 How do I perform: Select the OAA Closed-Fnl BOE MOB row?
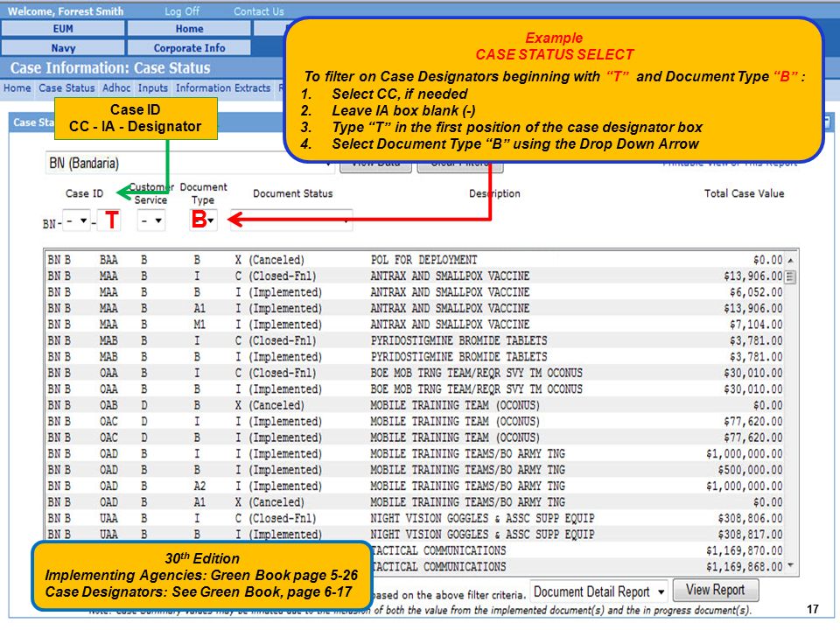(415, 373)
